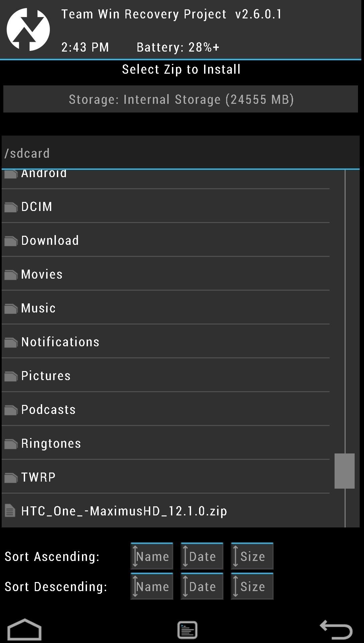
Task: Sort descending by Name
Action: (152, 586)
